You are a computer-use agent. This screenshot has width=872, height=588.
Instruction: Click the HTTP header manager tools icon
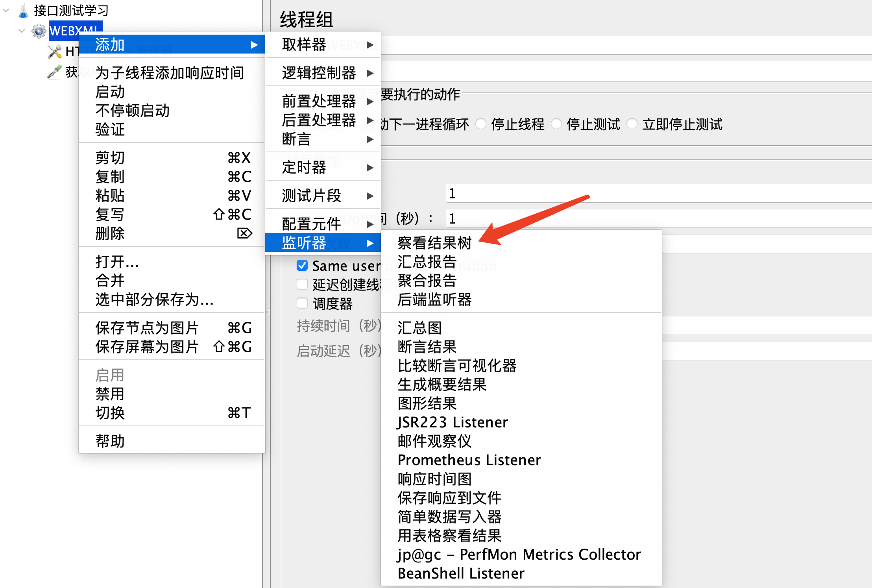pyautogui.click(x=55, y=52)
